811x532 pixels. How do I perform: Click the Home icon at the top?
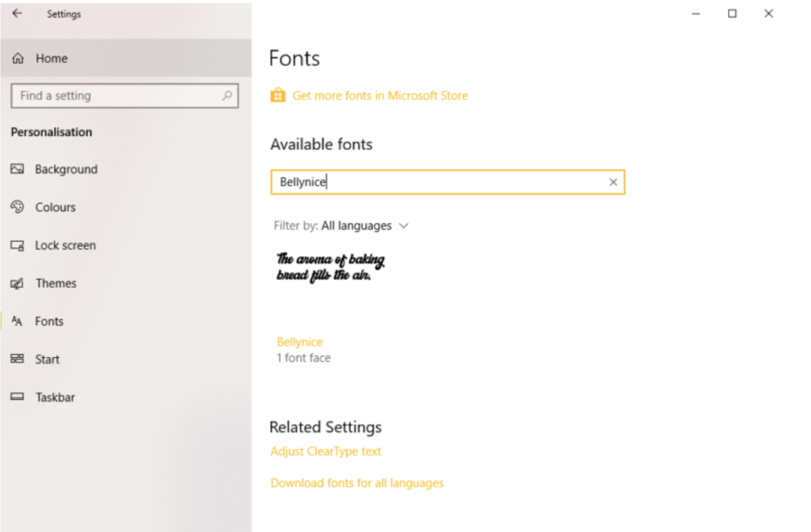pyautogui.click(x=18, y=58)
